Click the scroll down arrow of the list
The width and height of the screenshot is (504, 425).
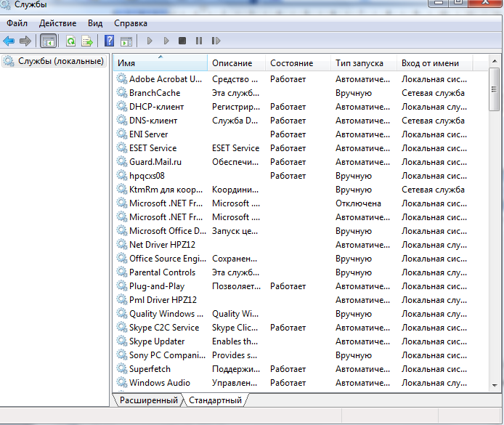pos(495,385)
